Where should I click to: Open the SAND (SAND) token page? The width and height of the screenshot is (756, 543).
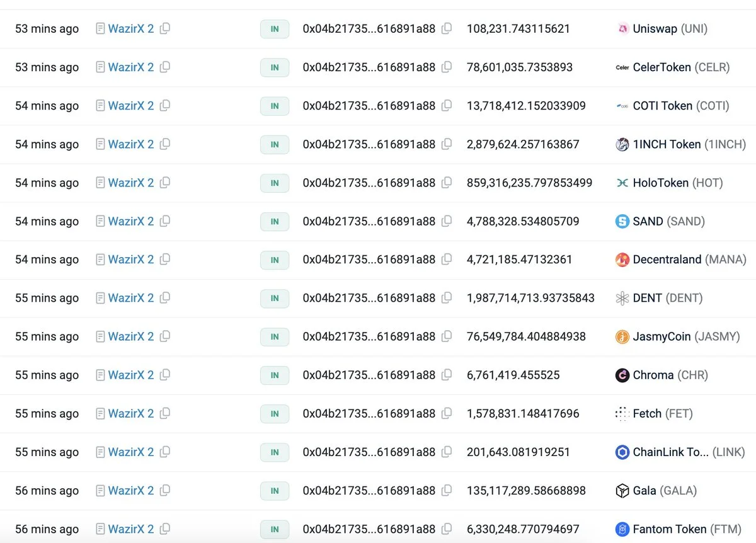pos(669,220)
